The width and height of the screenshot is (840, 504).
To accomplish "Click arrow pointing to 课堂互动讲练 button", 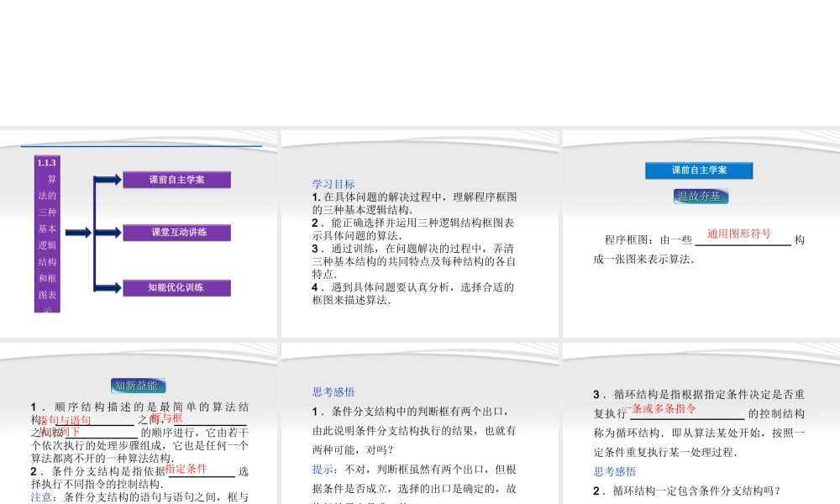I will coord(108,233).
